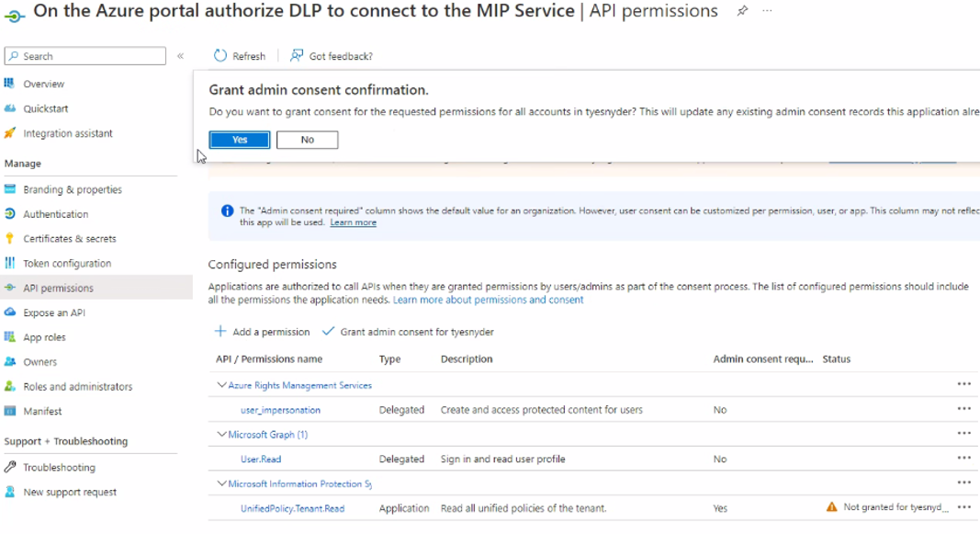Collapse the Microsoft Information Protection group

click(221, 483)
